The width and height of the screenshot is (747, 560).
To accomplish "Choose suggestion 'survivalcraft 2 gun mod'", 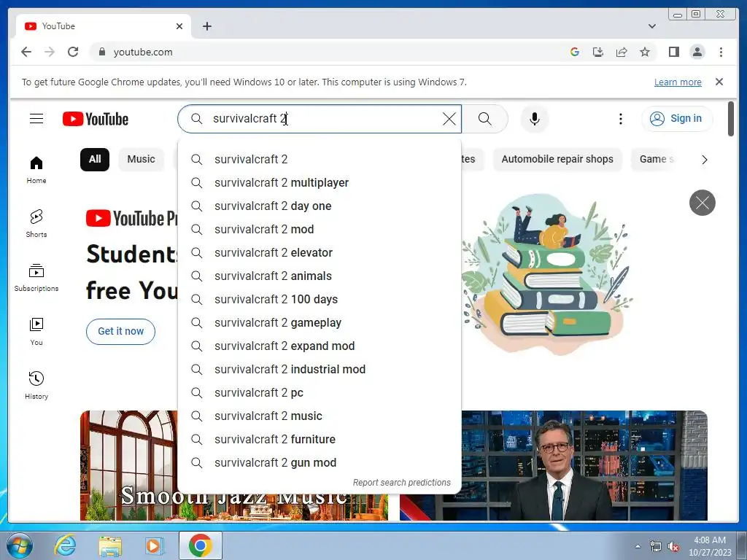I will point(320,462).
